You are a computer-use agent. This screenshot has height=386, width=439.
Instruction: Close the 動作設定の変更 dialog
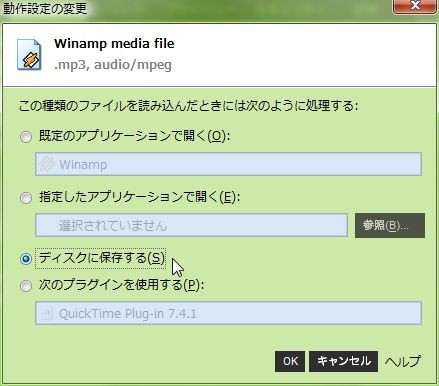point(415,6)
